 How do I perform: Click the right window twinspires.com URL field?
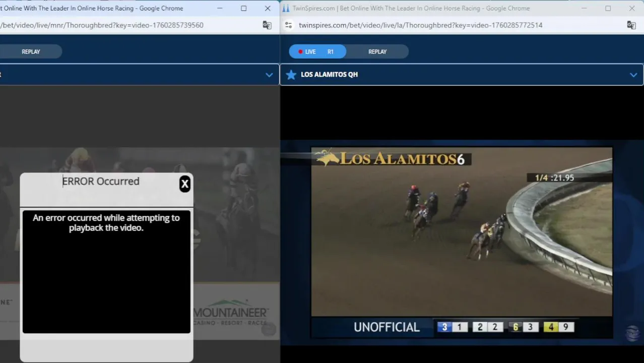420,25
